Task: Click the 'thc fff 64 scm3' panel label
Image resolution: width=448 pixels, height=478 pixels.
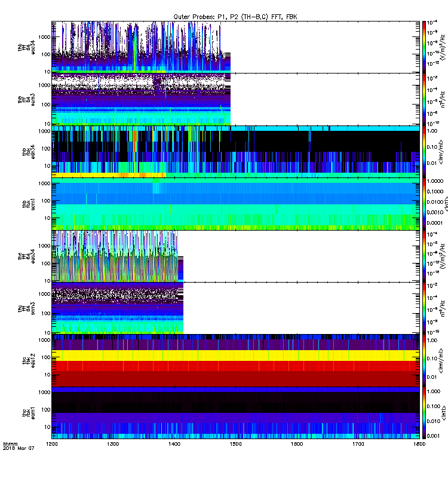Action: (x=26, y=308)
